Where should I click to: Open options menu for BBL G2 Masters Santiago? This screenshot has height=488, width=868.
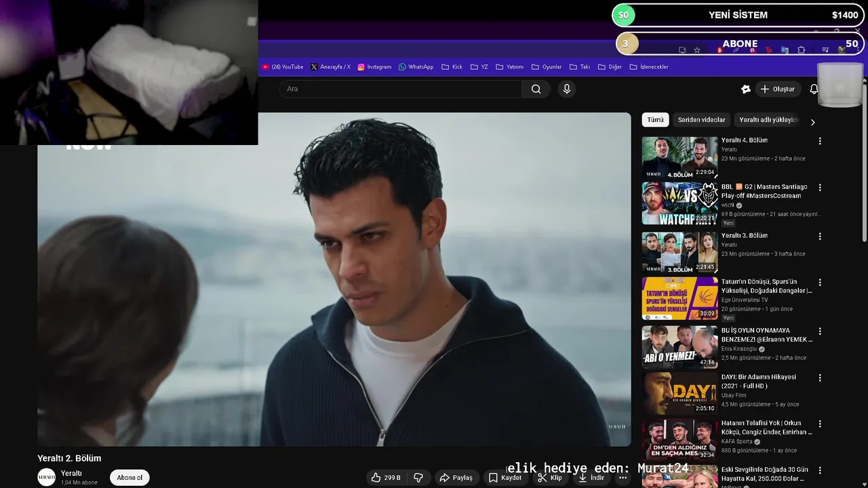click(820, 187)
